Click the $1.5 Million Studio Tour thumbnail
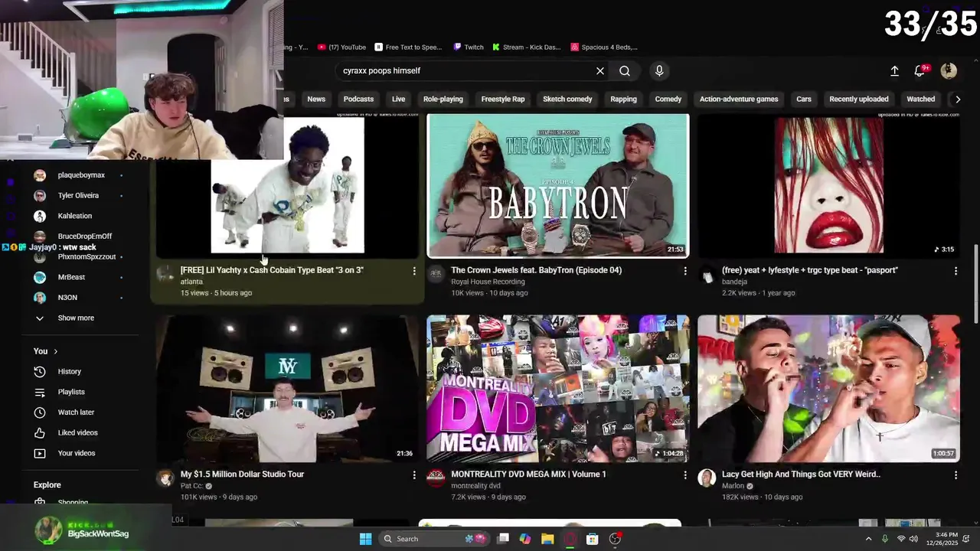Image resolution: width=980 pixels, height=551 pixels. pos(287,389)
